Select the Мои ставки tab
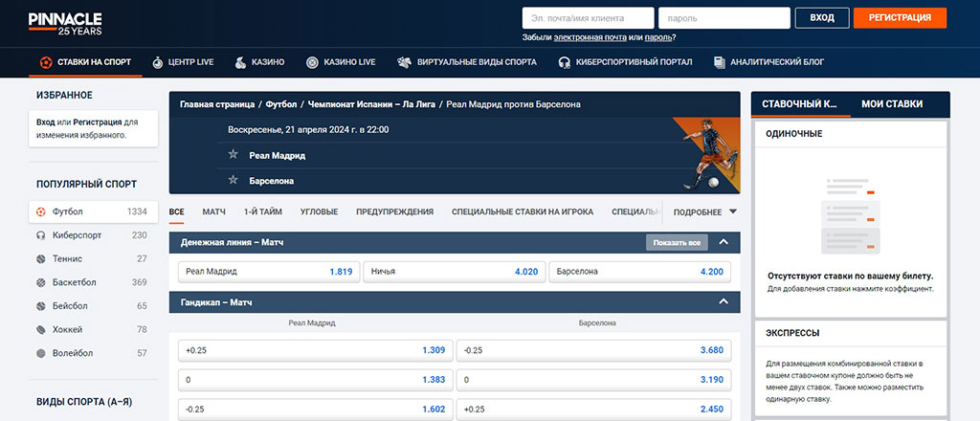Image resolution: width=980 pixels, height=421 pixels. (x=892, y=104)
